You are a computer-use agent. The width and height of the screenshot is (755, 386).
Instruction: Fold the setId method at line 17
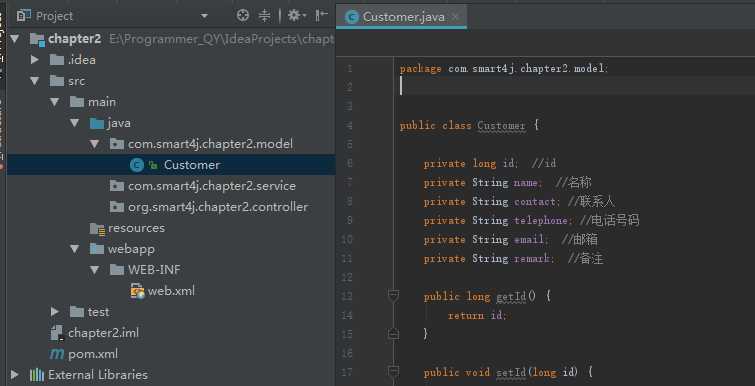(393, 371)
